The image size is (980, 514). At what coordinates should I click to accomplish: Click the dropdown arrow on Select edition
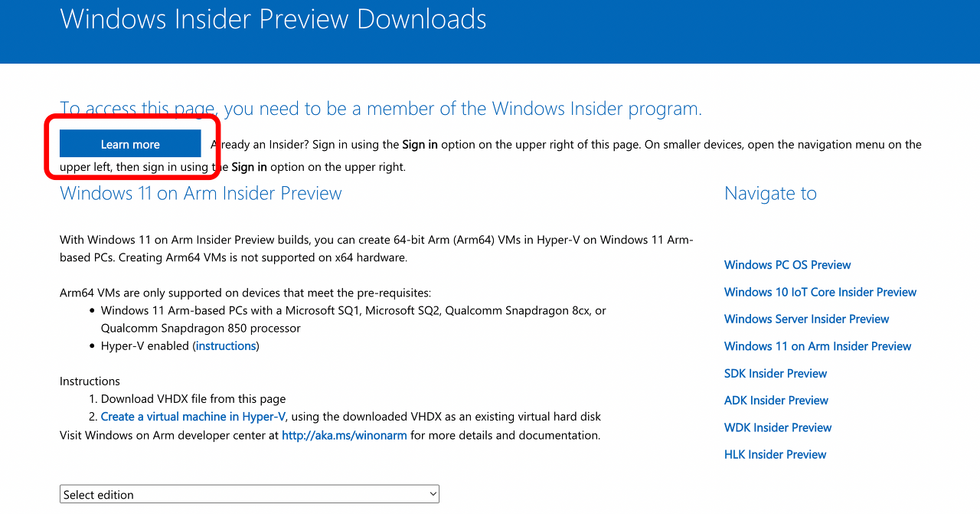430,493
